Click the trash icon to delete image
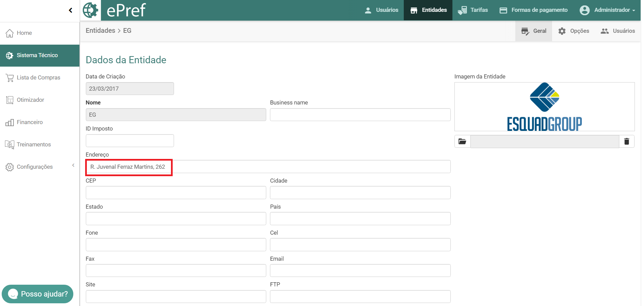Screen dimensions: 644x306 coord(626,141)
